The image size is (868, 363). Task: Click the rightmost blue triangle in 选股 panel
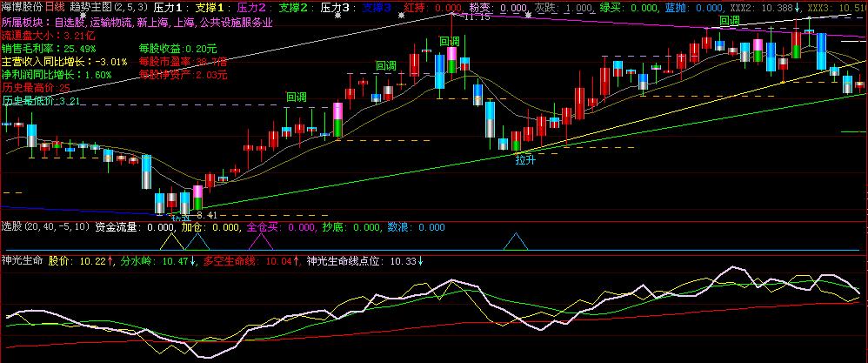coord(517,241)
